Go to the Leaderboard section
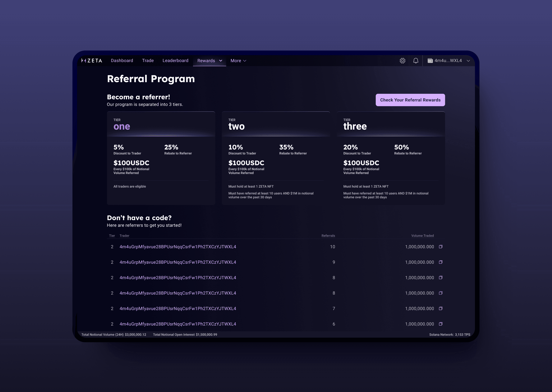The image size is (552, 392). [175, 61]
